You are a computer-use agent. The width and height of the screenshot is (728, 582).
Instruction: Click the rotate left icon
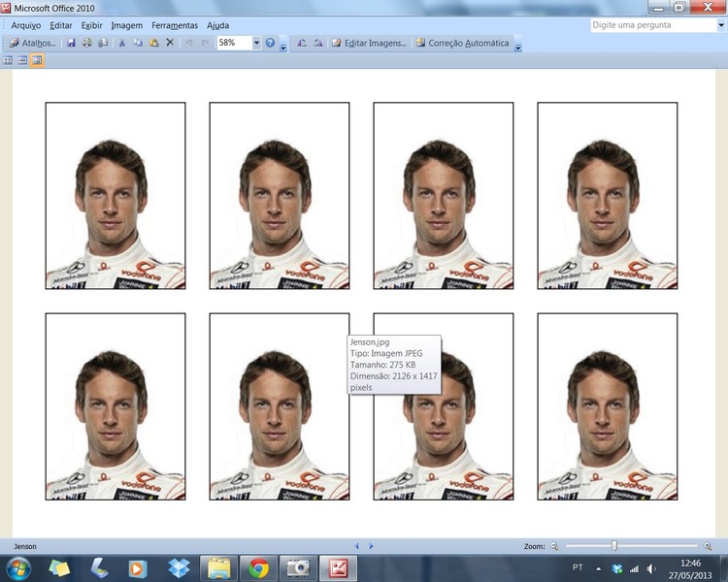(302, 44)
